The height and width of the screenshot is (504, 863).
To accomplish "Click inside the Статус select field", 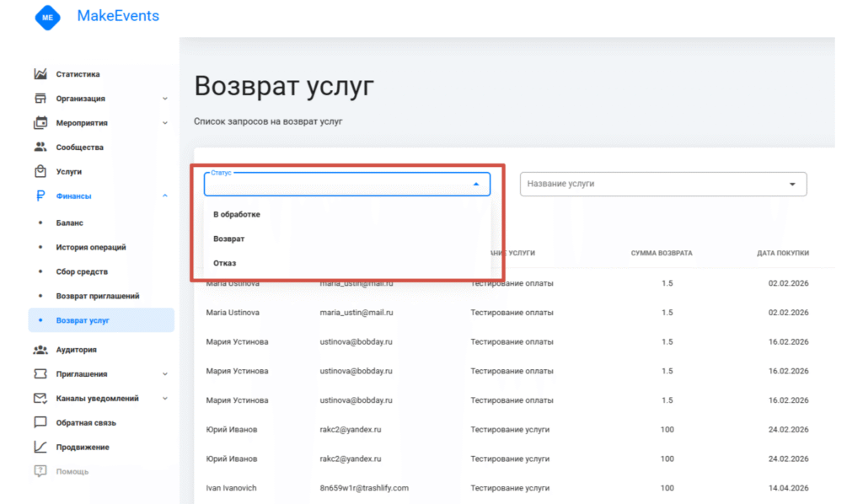I will (x=346, y=184).
